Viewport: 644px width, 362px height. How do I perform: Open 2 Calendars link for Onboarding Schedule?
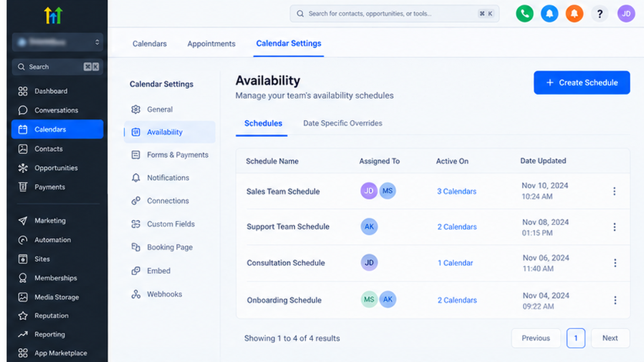pyautogui.click(x=457, y=300)
